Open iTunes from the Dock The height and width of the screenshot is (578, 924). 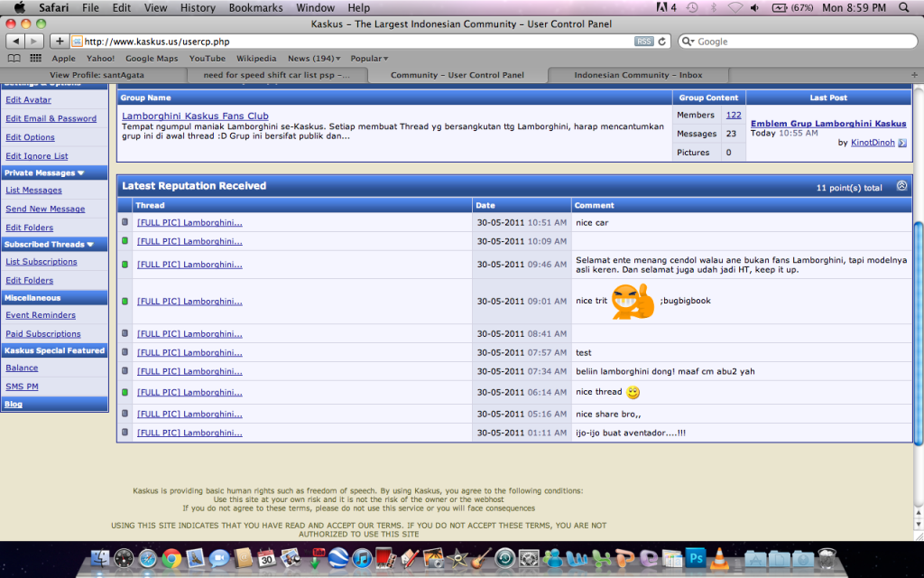[x=363, y=558]
